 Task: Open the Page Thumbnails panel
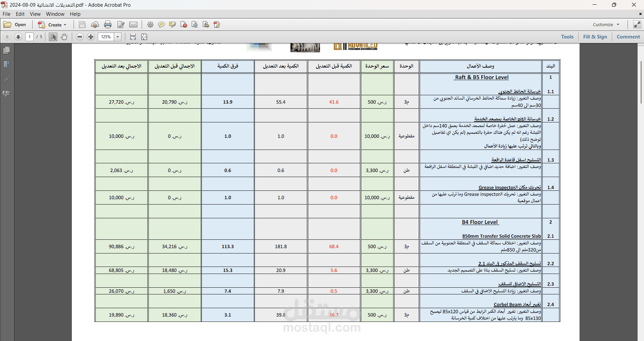6,50
